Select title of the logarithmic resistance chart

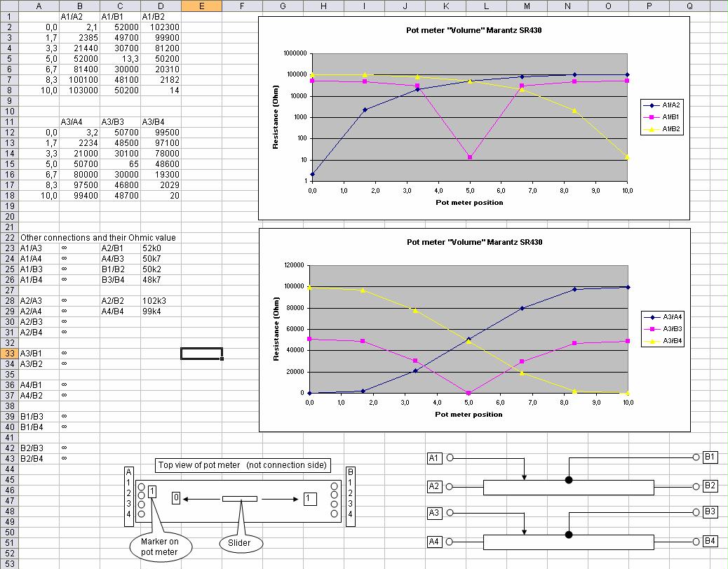(473, 30)
